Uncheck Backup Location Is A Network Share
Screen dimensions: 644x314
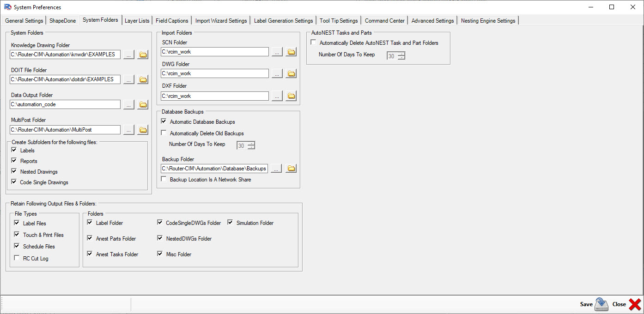coord(164,179)
